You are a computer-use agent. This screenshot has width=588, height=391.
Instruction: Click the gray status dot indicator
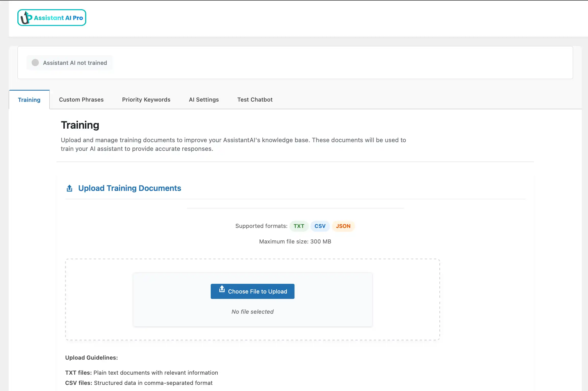click(x=35, y=63)
